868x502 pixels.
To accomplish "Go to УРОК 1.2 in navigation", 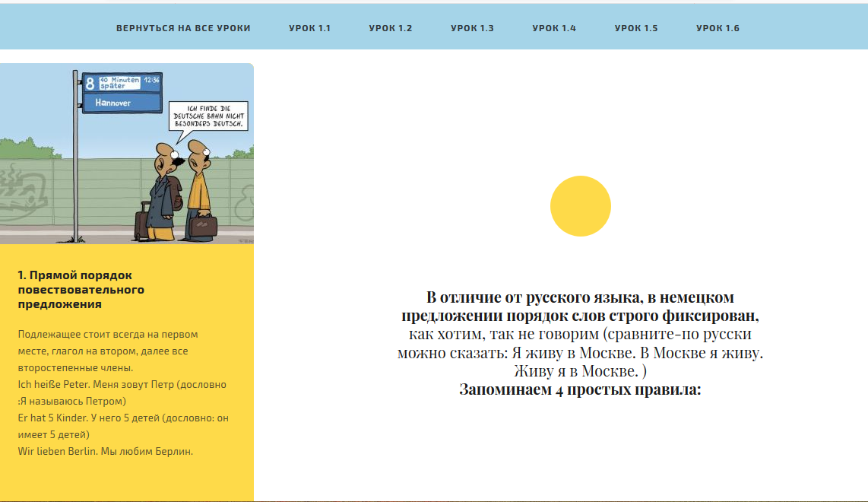I will (391, 28).
